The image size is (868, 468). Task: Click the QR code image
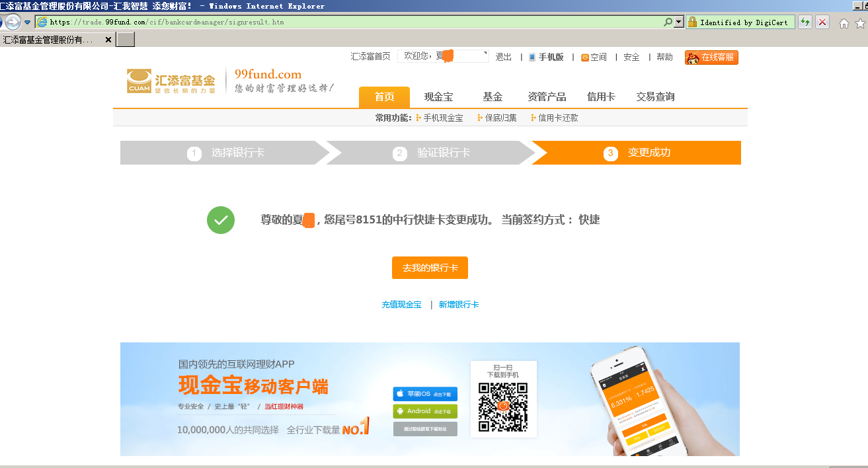tap(502, 406)
